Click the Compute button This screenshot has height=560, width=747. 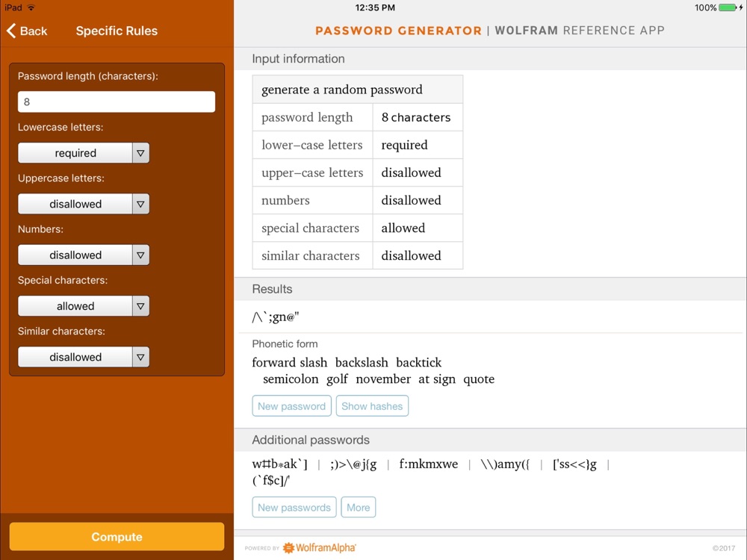click(x=117, y=537)
